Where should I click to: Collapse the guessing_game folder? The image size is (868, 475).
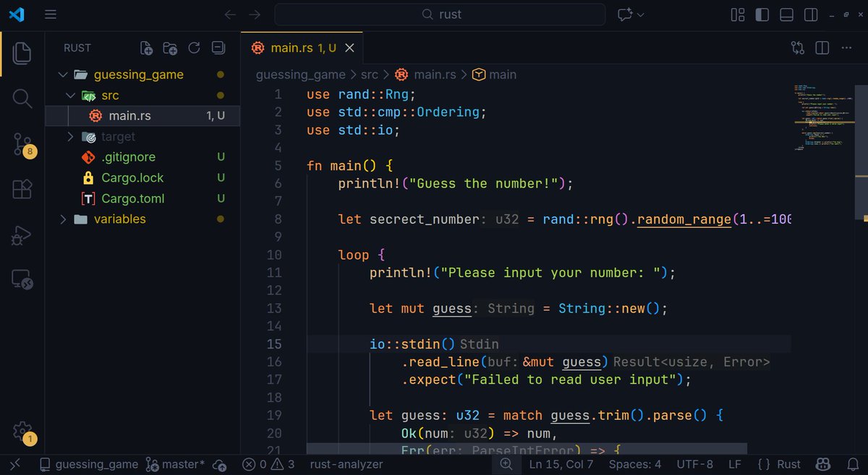(x=62, y=75)
